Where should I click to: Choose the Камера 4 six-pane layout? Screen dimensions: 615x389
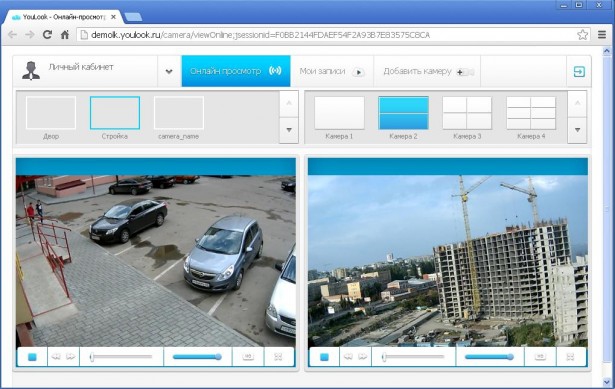[531, 113]
